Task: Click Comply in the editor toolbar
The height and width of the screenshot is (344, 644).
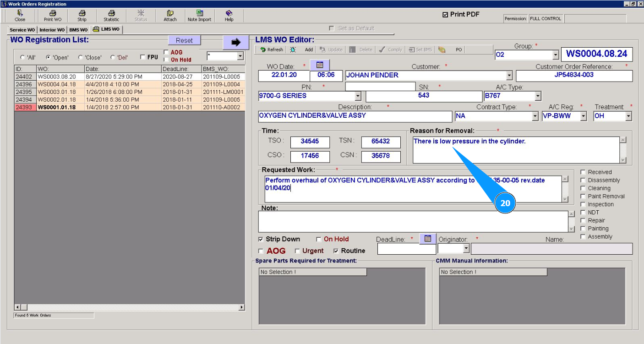Action: click(391, 49)
